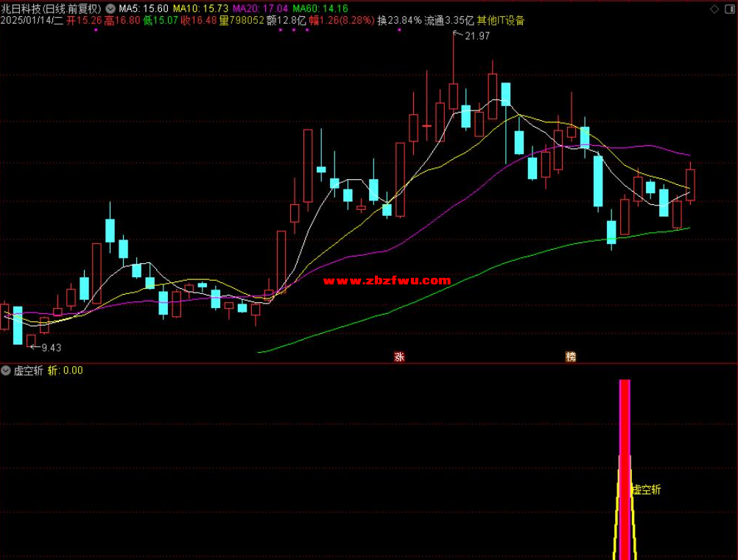
Task: Click the 9.43 low price label
Action: coord(52,348)
